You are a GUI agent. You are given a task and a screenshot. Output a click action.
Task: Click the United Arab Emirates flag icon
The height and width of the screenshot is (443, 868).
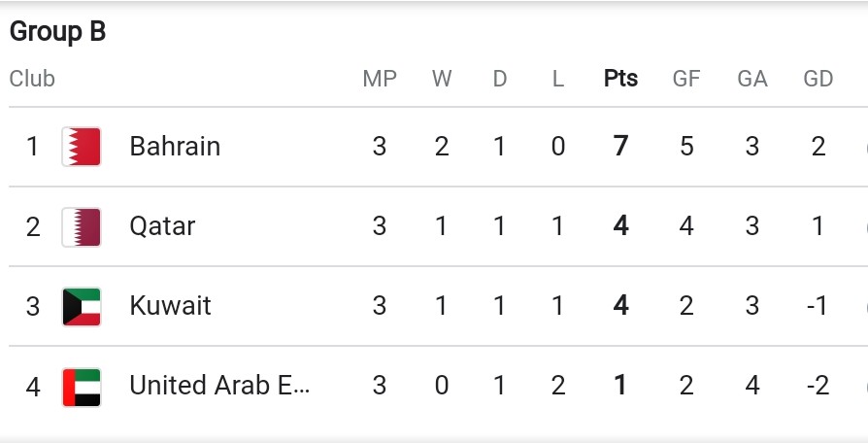(82, 387)
